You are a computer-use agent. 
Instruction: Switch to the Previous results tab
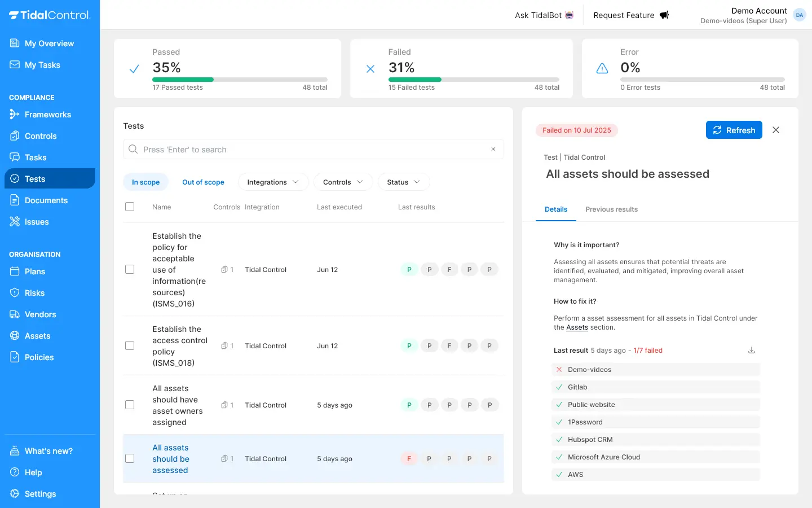pyautogui.click(x=611, y=209)
